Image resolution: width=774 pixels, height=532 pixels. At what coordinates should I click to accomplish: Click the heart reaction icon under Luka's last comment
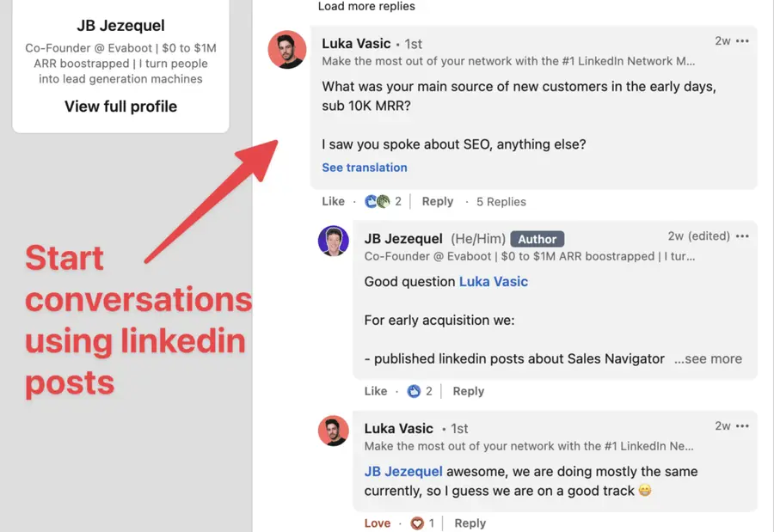pyautogui.click(x=417, y=523)
